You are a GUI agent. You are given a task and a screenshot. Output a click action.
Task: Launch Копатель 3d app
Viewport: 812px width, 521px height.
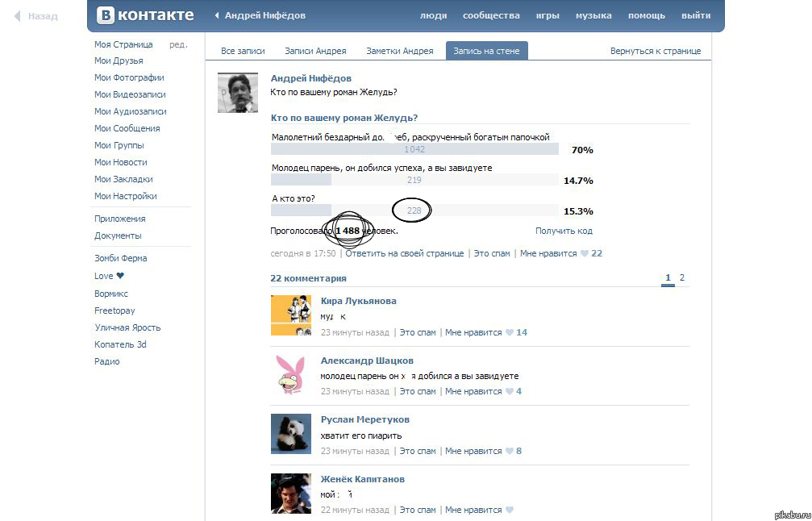click(120, 344)
